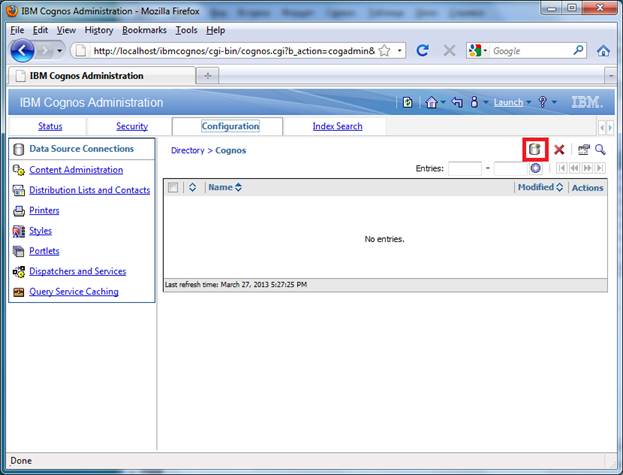Click the last page navigation arrow
623x475 pixels.
[x=600, y=168]
